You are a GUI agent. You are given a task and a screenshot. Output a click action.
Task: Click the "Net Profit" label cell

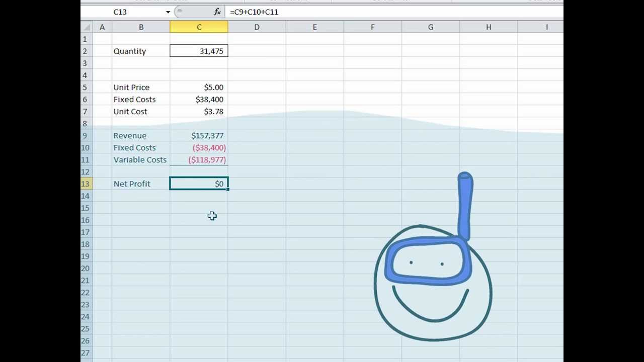(x=141, y=184)
